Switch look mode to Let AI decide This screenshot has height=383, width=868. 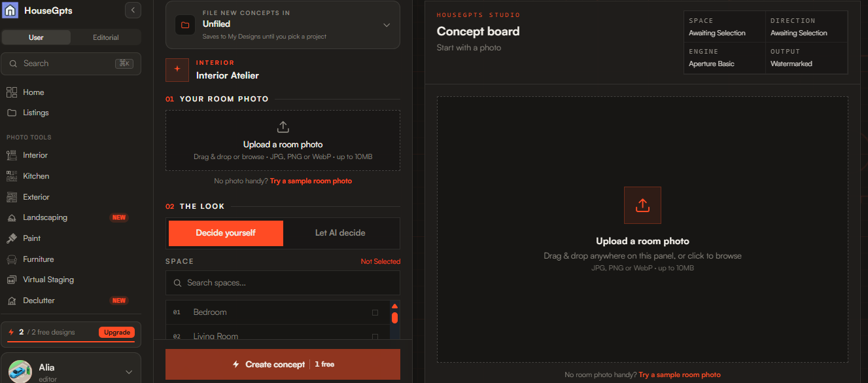[340, 233]
